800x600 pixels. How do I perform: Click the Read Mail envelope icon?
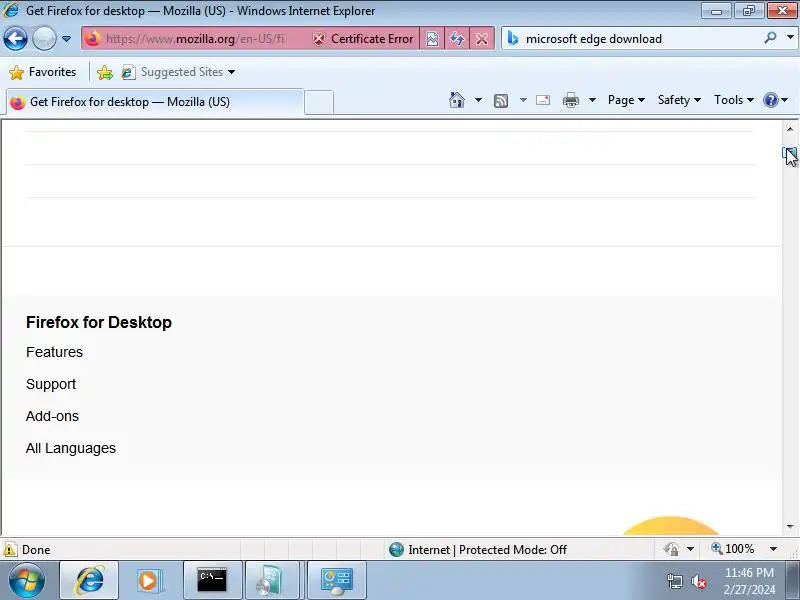(543, 100)
